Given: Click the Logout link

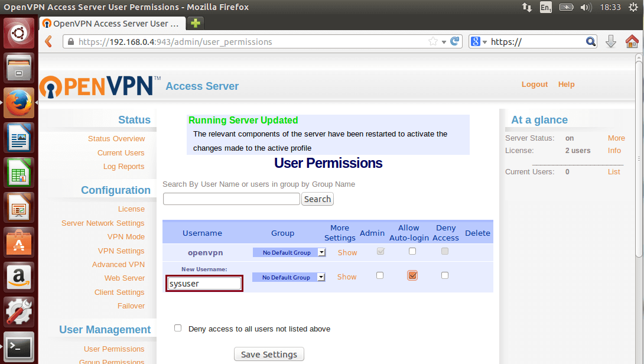Looking at the screenshot, I should pos(535,84).
